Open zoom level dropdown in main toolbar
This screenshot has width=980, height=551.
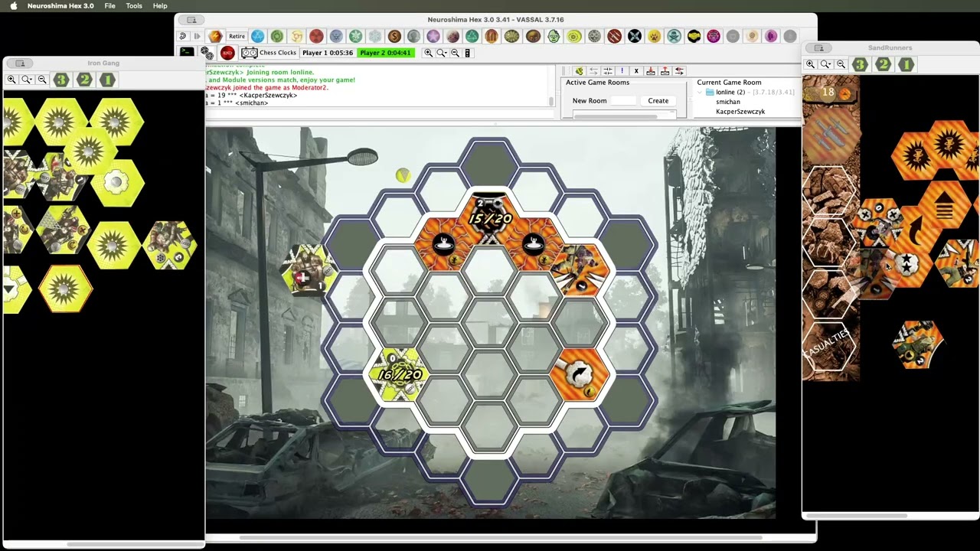tap(442, 53)
